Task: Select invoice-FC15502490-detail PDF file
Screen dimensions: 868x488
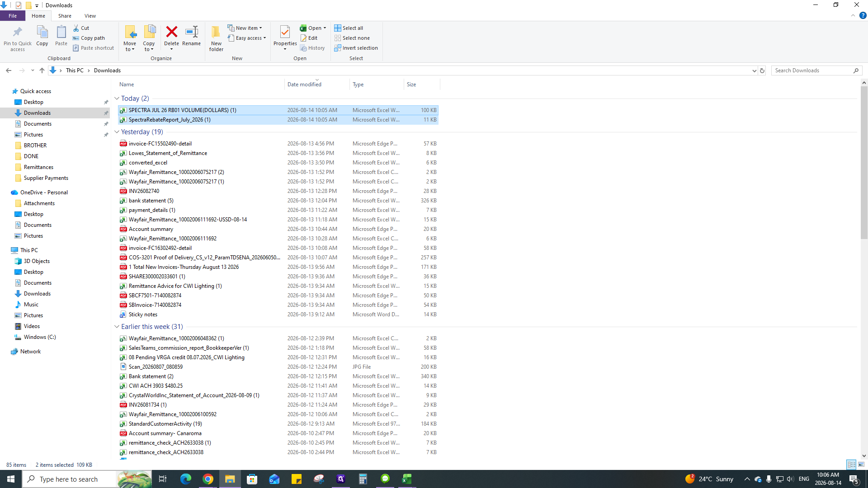Action: (278, 144)
